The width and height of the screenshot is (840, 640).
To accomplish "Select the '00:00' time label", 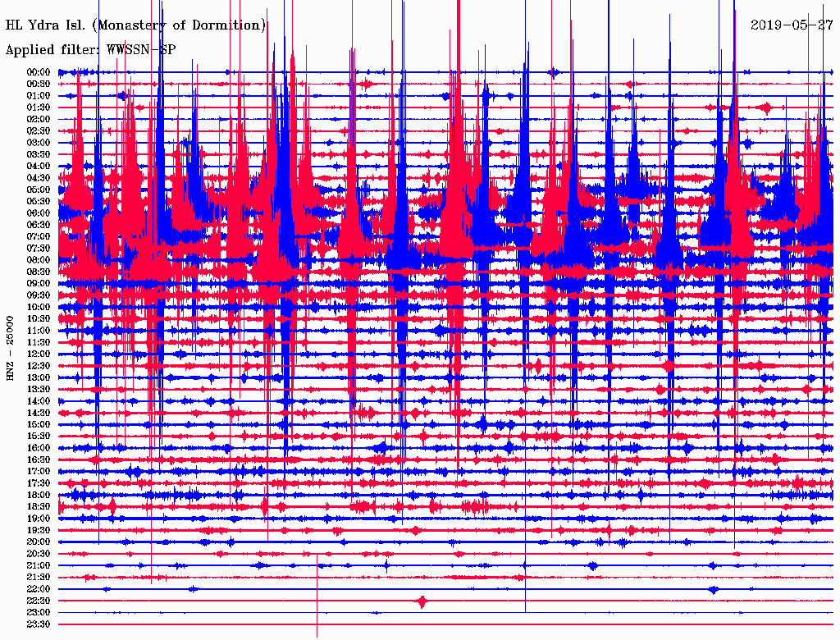I will (x=39, y=72).
